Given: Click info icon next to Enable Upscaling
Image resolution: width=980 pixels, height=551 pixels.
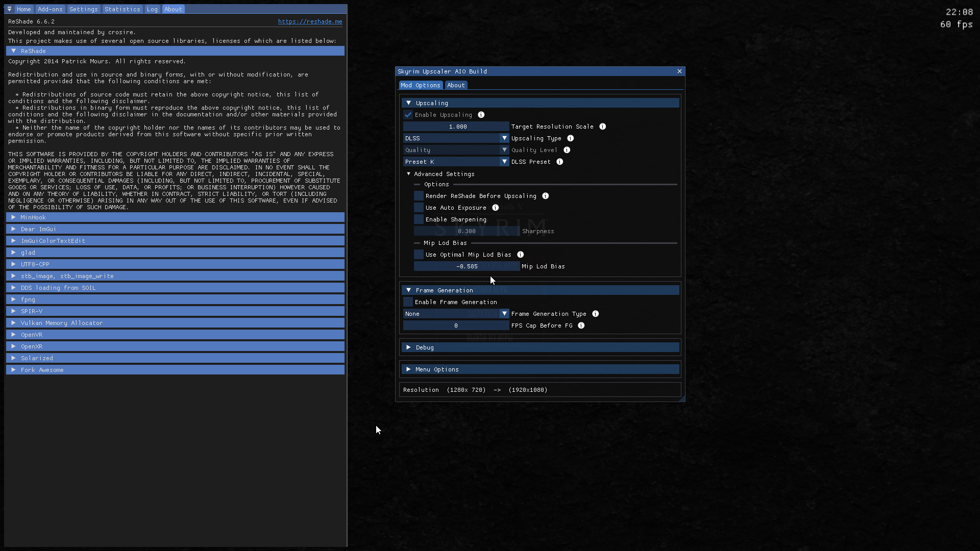Looking at the screenshot, I should pos(481,115).
